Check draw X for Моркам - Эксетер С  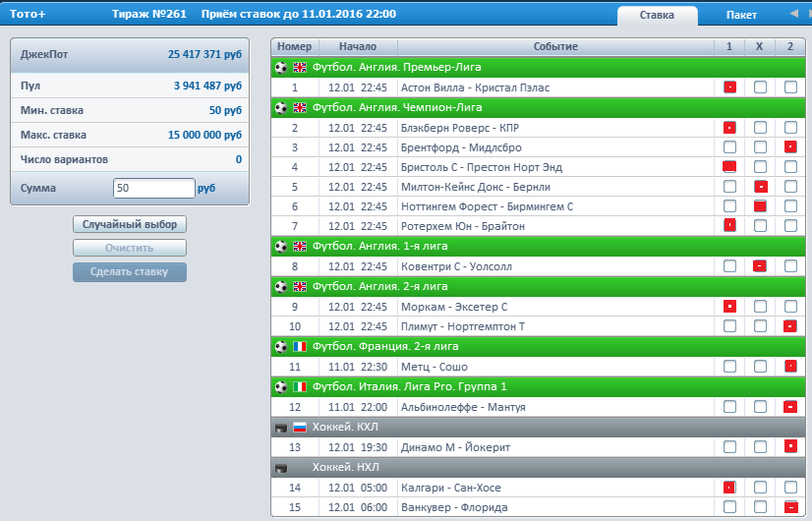760,307
